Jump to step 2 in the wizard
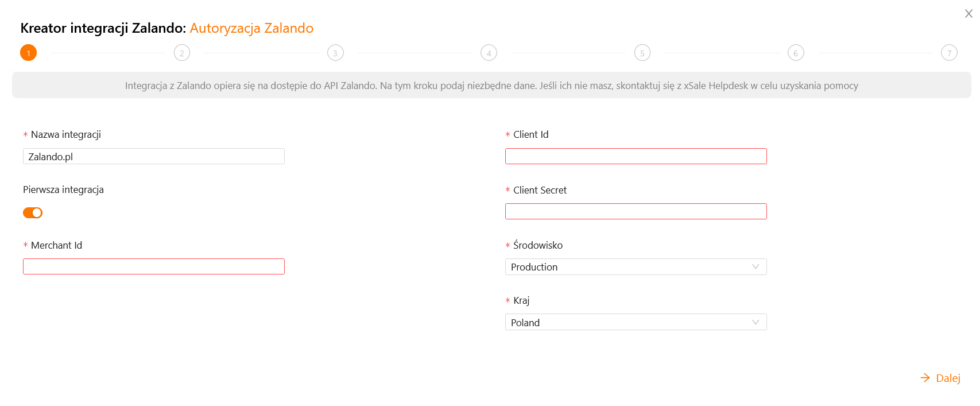 tap(182, 53)
